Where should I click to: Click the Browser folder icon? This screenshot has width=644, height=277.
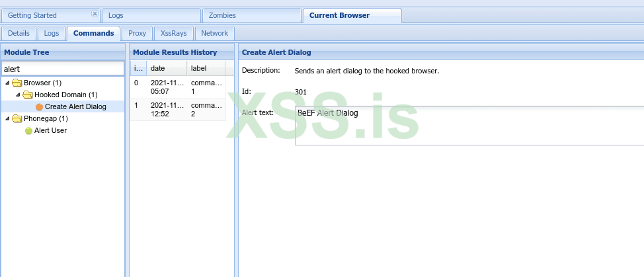(17, 83)
